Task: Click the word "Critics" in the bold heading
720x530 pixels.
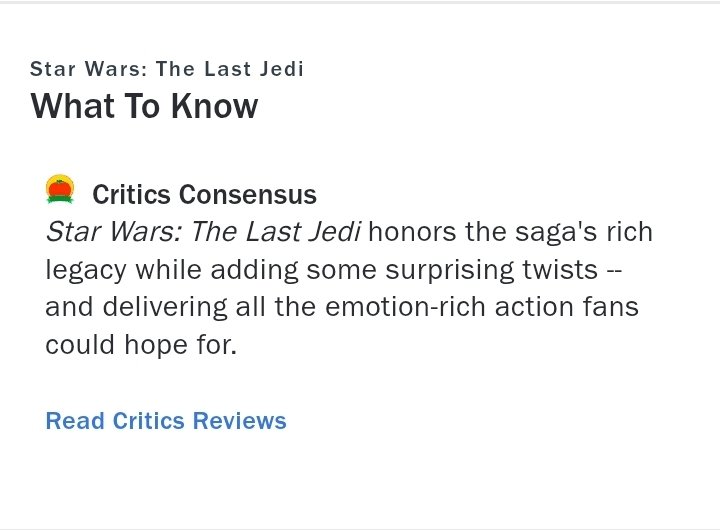Action: click(131, 194)
